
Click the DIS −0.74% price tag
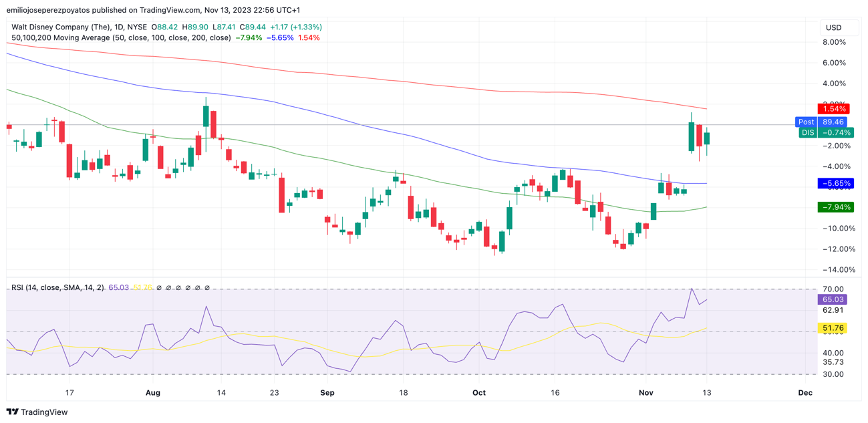point(825,133)
